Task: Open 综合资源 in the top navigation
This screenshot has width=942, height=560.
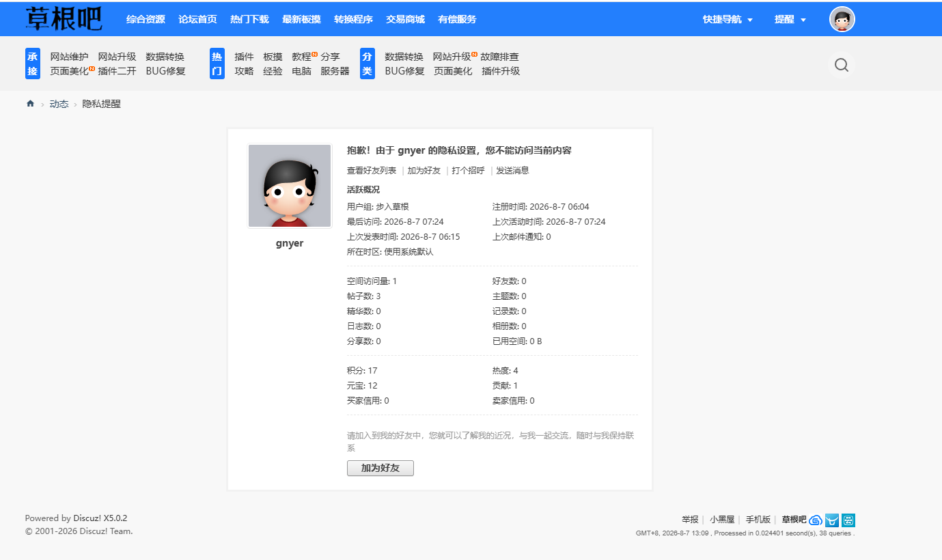Action: [146, 19]
